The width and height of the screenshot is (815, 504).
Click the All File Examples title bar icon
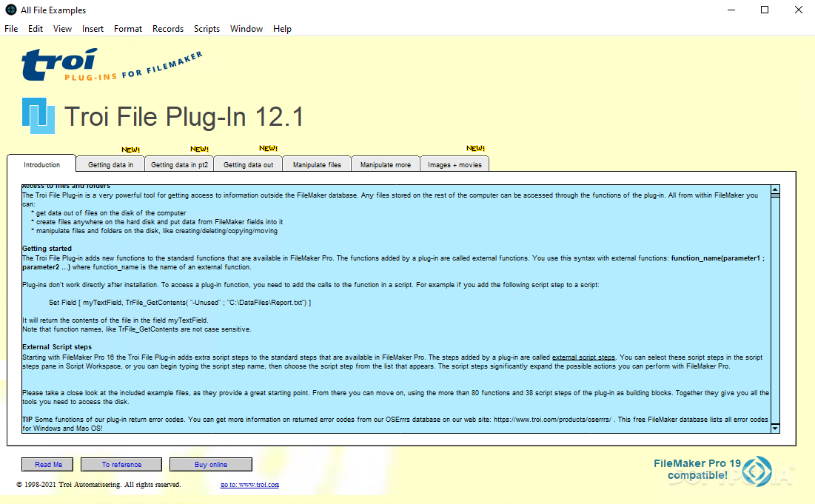(x=11, y=10)
